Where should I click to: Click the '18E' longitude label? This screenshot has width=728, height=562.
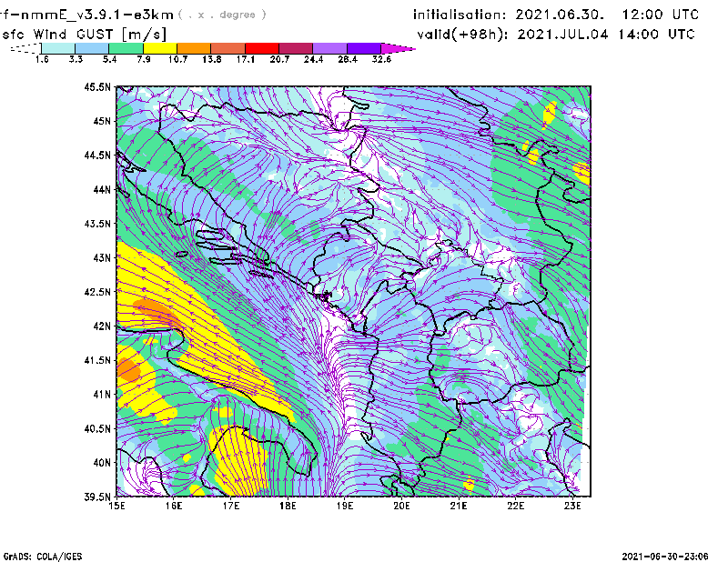coord(288,506)
